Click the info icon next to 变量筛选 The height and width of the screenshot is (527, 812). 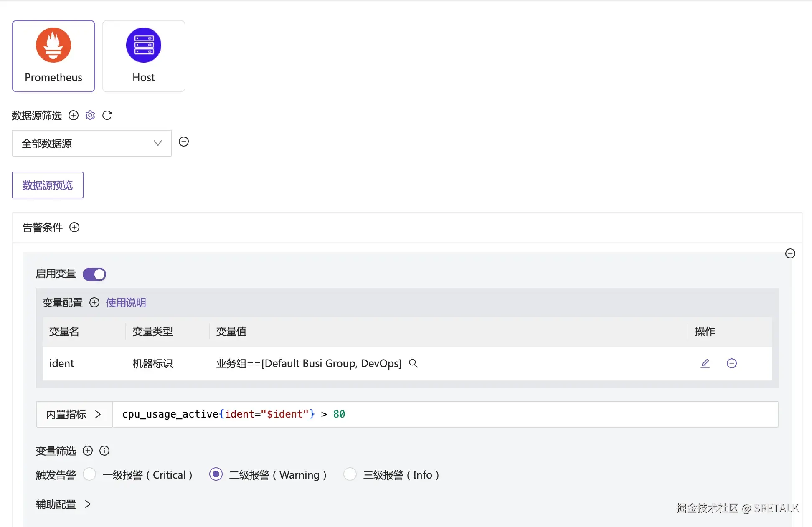coord(104,451)
